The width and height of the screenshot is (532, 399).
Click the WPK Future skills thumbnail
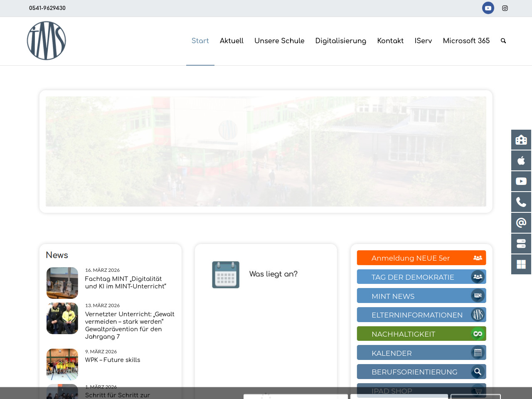[62, 365]
